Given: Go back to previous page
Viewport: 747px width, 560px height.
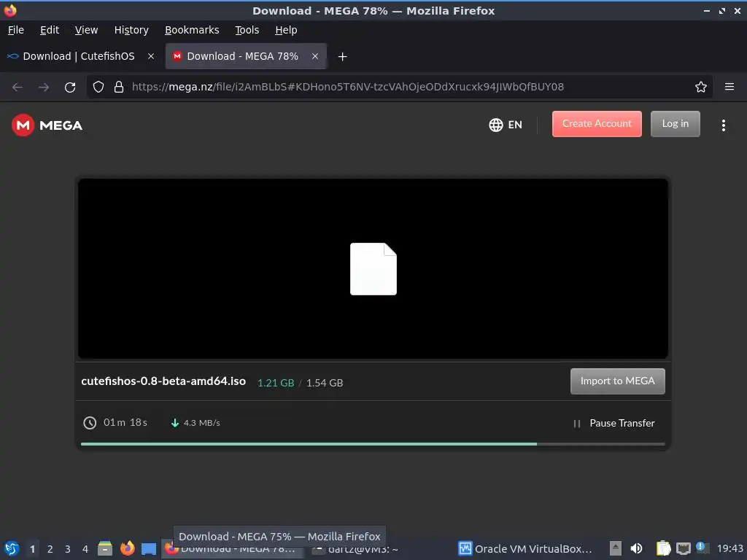Looking at the screenshot, I should [18, 87].
